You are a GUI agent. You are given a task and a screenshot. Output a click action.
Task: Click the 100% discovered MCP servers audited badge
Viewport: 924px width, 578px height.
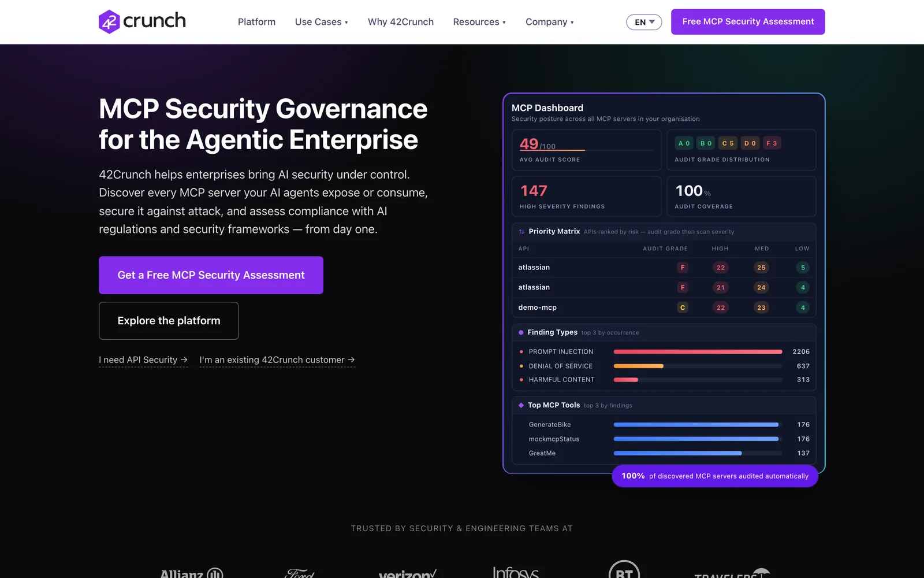click(x=715, y=476)
